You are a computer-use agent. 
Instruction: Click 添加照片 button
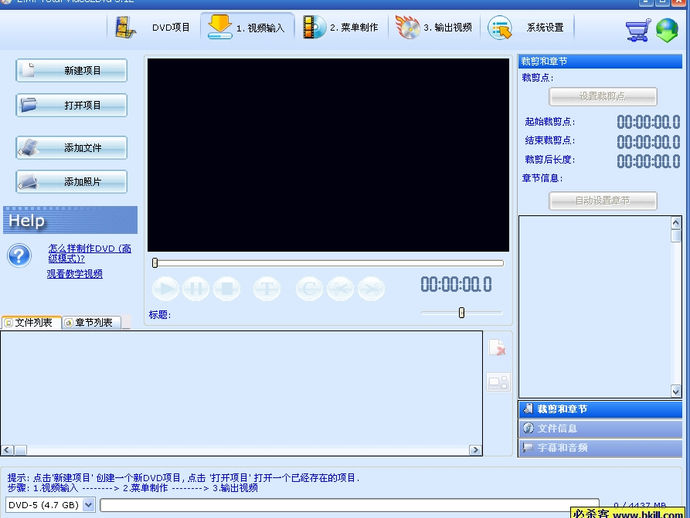tap(72, 182)
